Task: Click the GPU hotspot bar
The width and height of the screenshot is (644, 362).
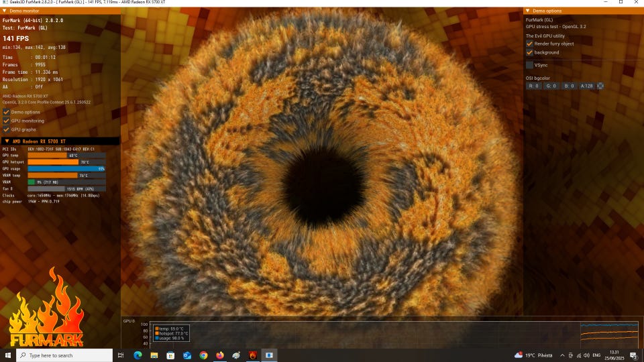Action: point(66,162)
